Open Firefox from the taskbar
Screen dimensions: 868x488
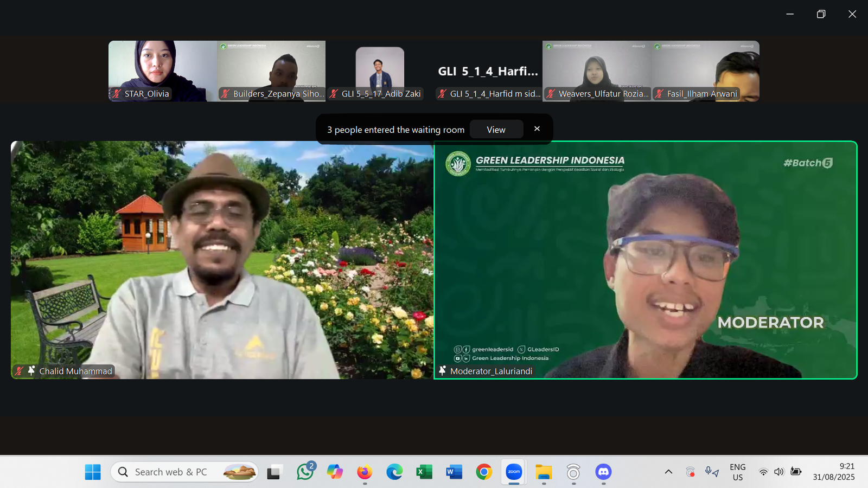(x=365, y=472)
